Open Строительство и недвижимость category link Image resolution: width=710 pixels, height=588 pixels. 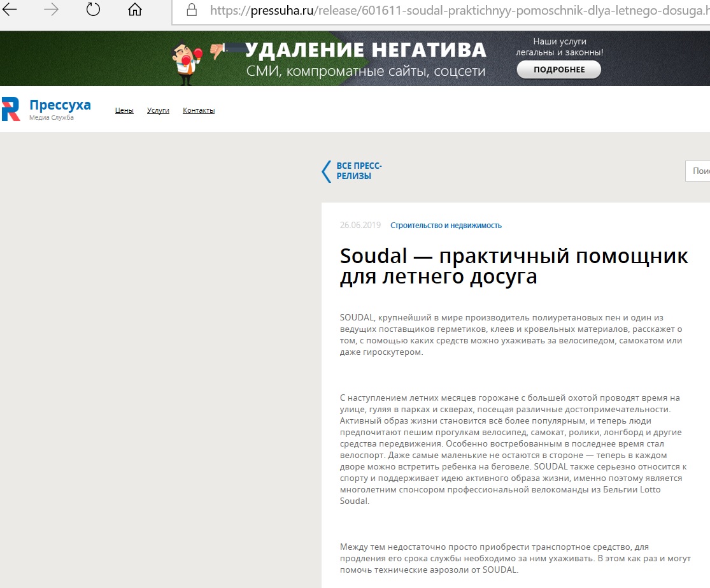(x=446, y=225)
